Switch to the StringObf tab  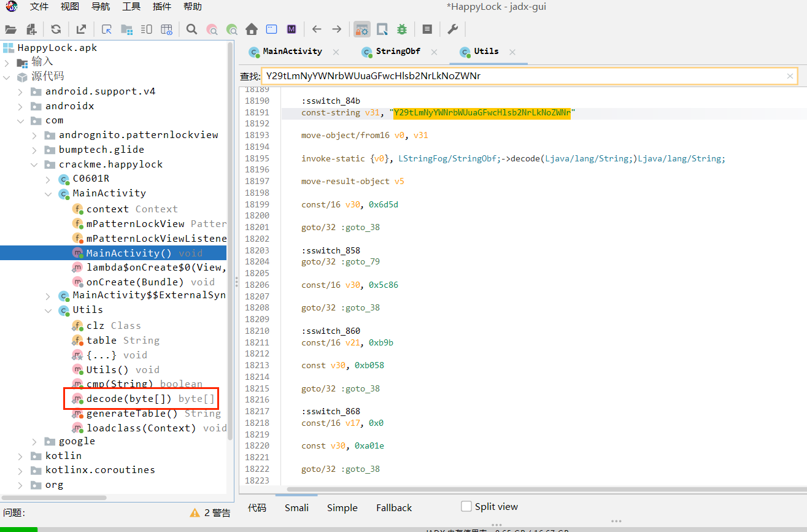click(398, 52)
